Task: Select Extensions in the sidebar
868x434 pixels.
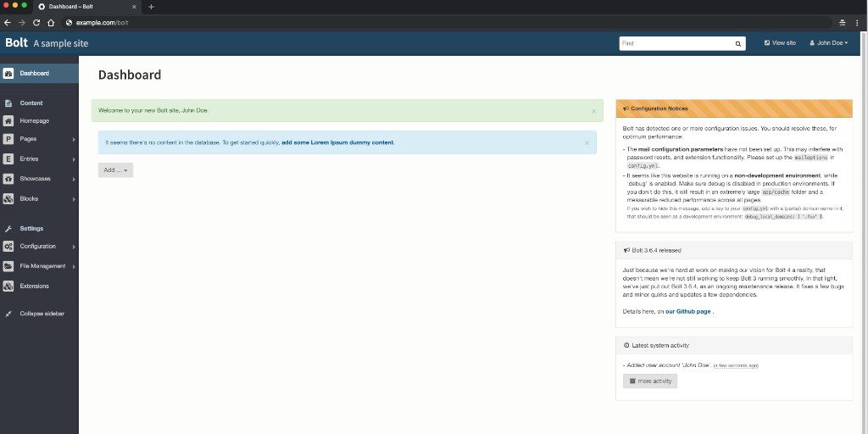Action: pos(34,287)
